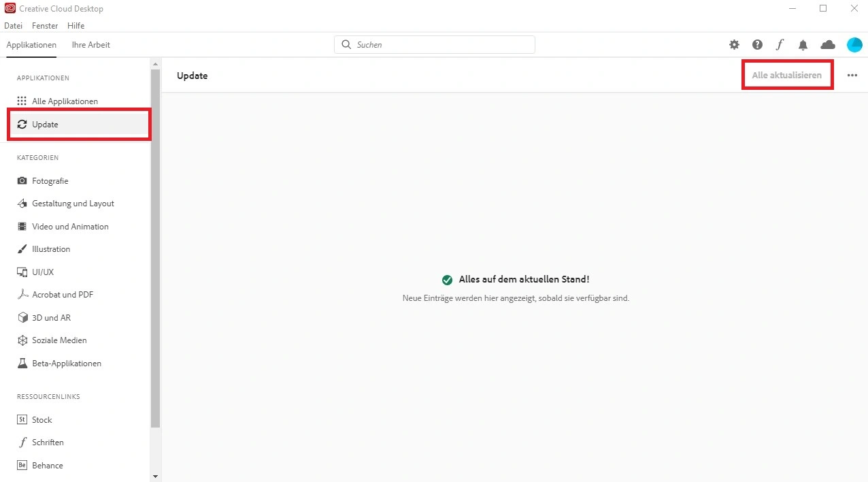Click the flask icon for Beta-Applikationen
The height and width of the screenshot is (482, 868).
(x=22, y=364)
